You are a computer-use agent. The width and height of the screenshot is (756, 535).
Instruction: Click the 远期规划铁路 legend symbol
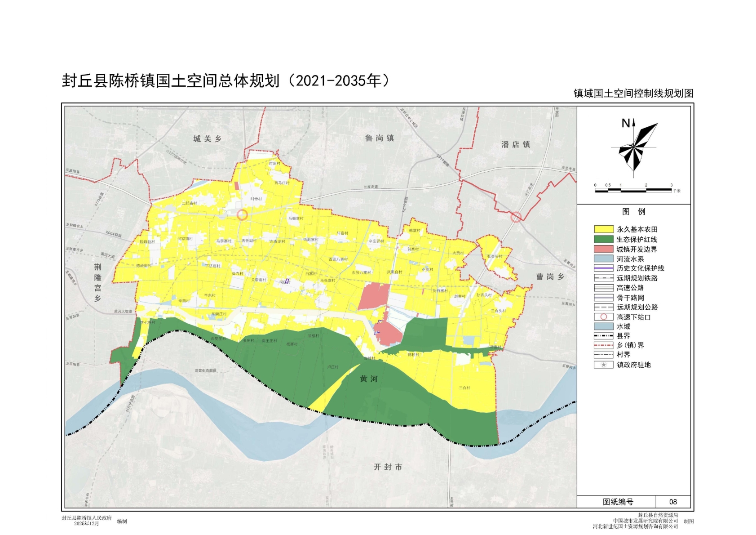coord(603,278)
